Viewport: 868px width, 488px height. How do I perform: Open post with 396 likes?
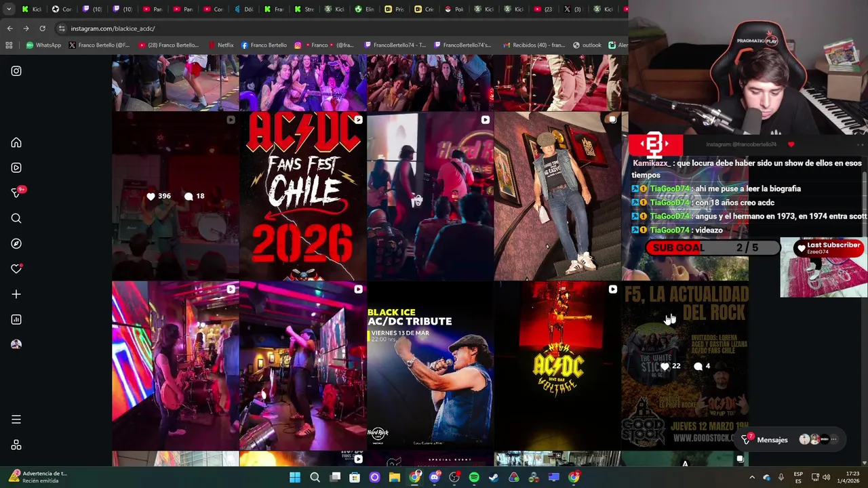click(x=175, y=197)
